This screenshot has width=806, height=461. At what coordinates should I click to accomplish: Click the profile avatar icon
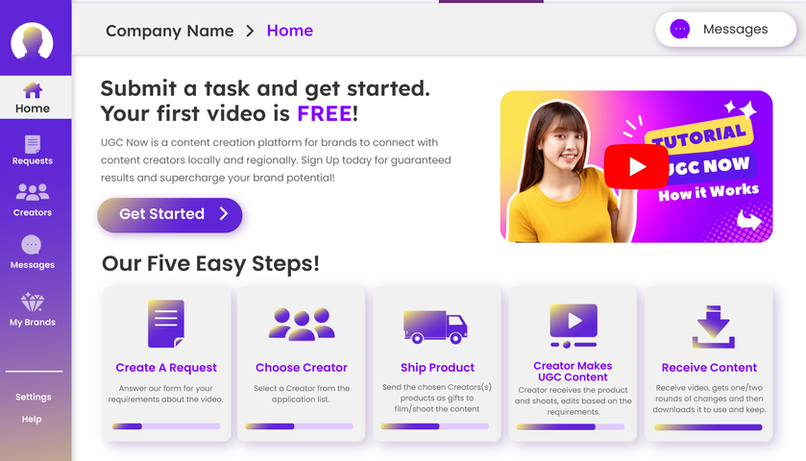click(x=32, y=42)
